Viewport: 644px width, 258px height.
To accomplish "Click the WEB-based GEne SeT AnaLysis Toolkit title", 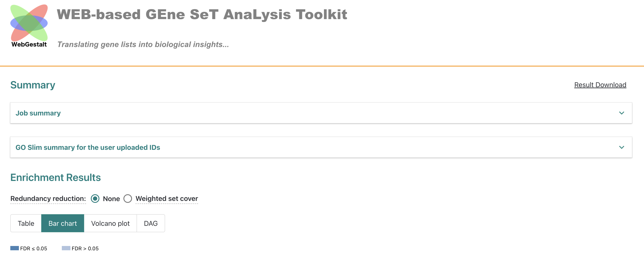I will 202,15.
